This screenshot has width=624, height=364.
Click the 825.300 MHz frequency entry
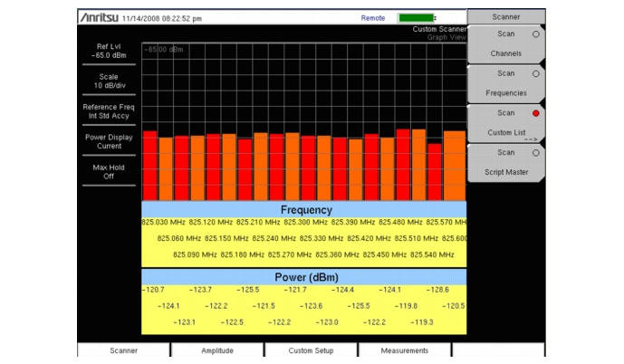[305, 222]
